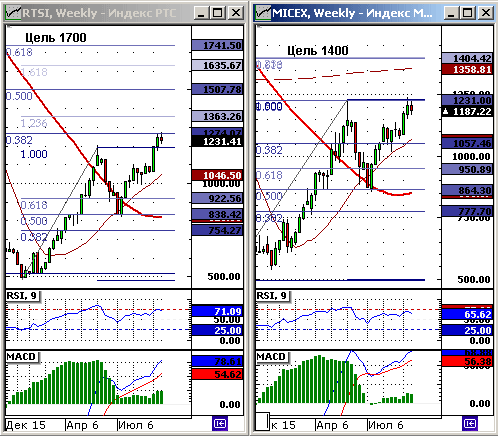Select the 1404.42 price level label
This screenshot has width=498, height=436.
(x=467, y=58)
